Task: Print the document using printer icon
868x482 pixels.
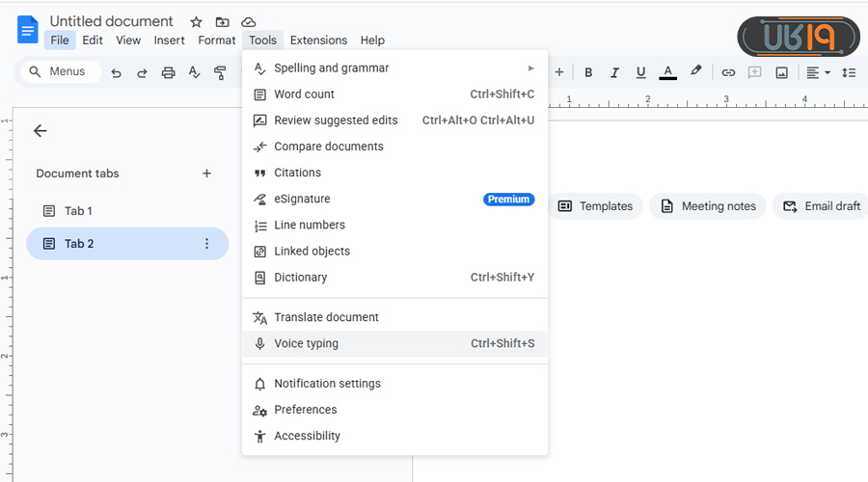Action: click(x=169, y=72)
